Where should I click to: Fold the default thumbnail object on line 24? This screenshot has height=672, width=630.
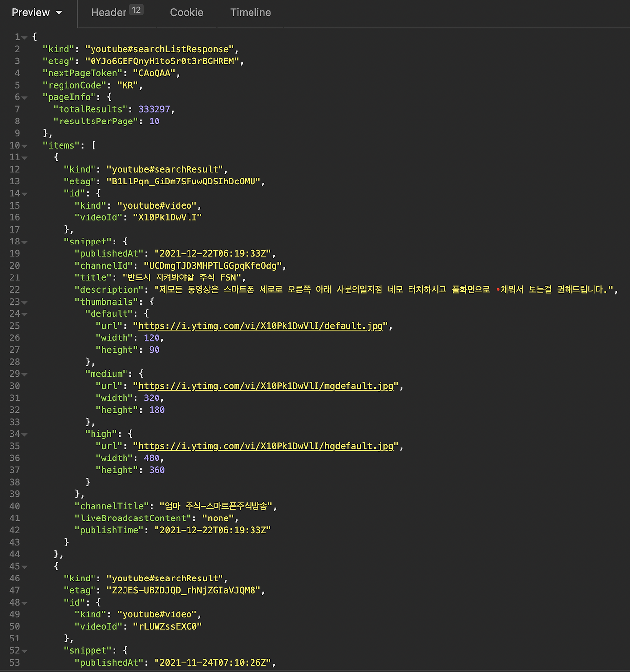pos(25,314)
